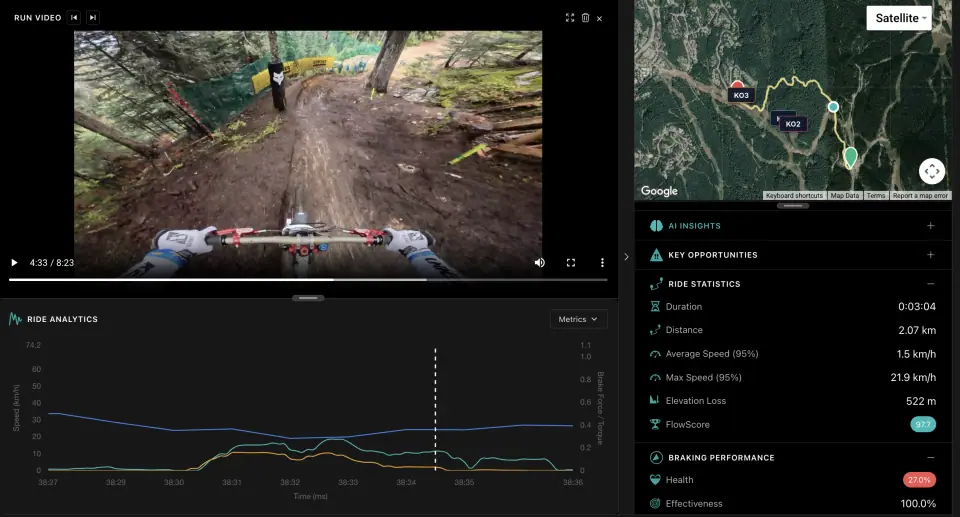Screen dimensions: 960x517
Task: Click the Braking Performance icon
Action: (656, 458)
